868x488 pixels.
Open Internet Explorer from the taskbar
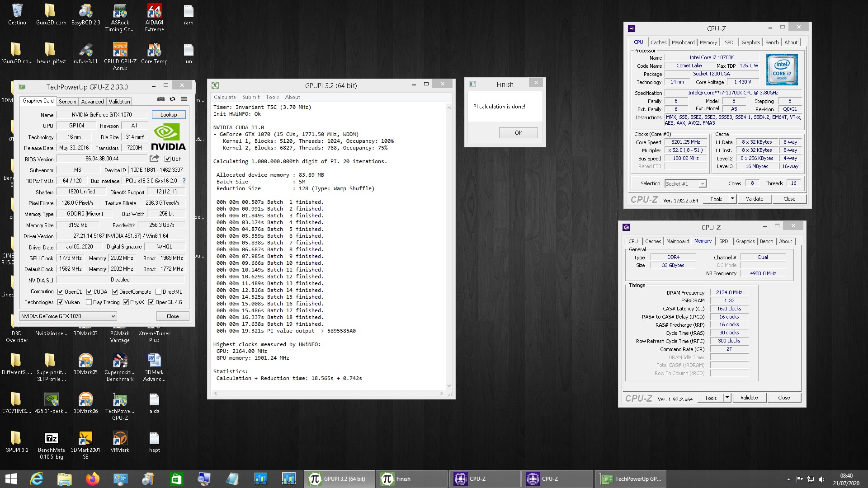tap(37, 479)
